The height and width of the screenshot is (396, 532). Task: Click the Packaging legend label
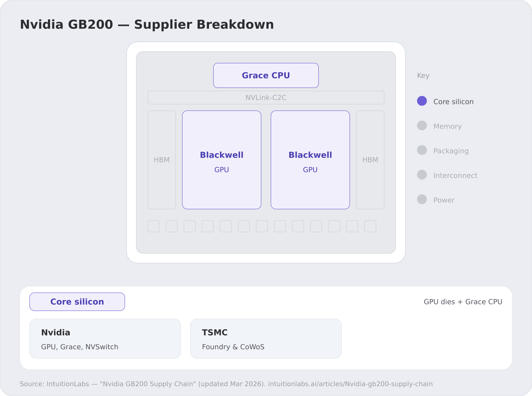[451, 151]
